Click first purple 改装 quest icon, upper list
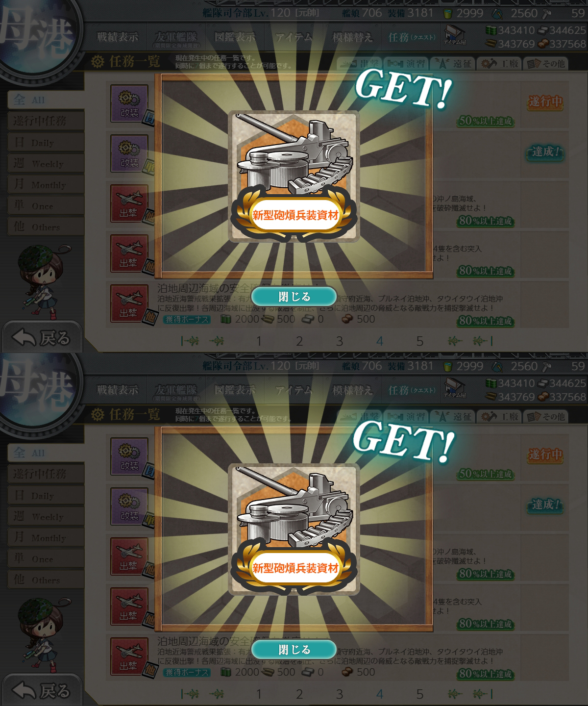588x706 pixels. click(x=129, y=104)
